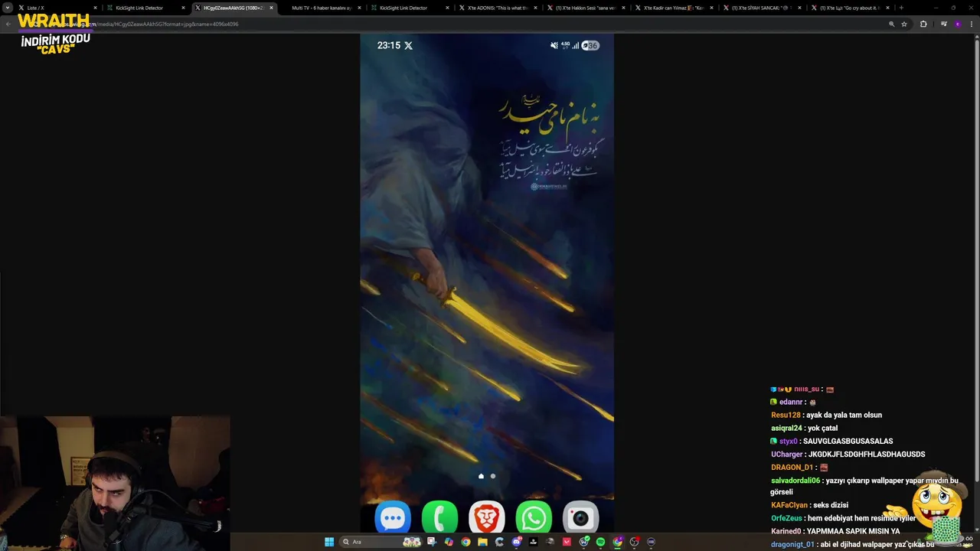Click the Camera icon in phone dock

[x=580, y=518]
